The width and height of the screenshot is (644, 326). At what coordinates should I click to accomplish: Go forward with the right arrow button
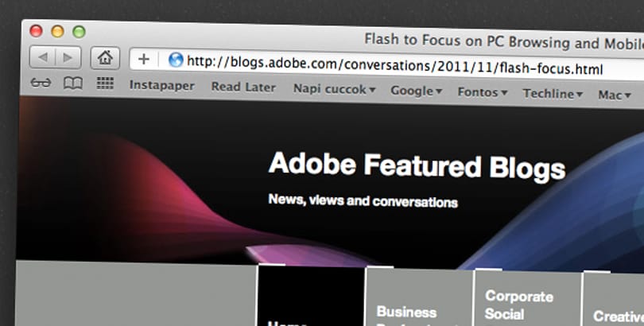pyautogui.click(x=68, y=58)
